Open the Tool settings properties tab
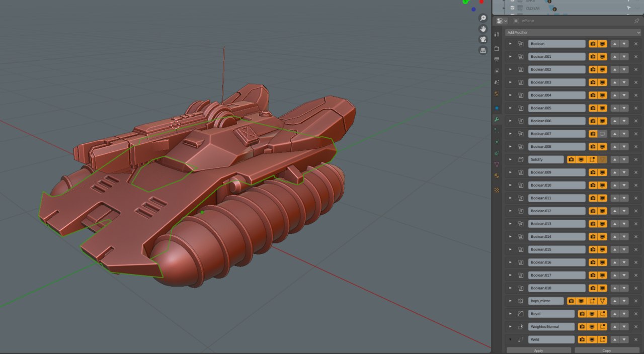 click(x=497, y=34)
